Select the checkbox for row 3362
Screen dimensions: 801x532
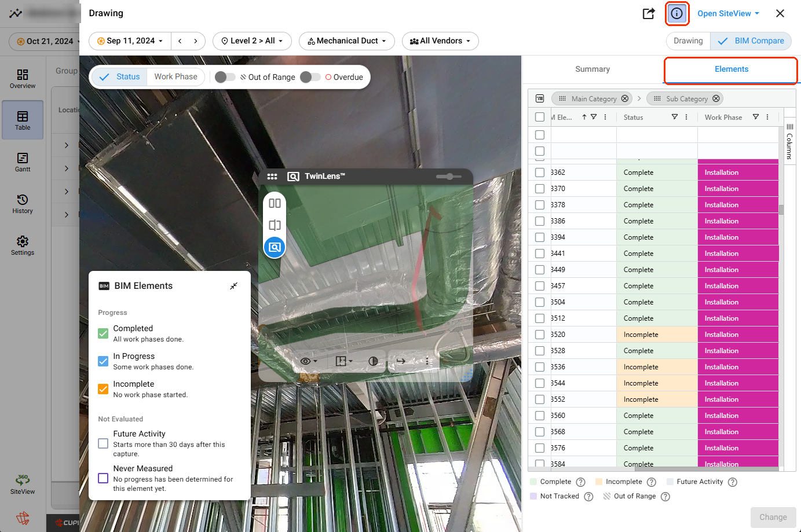(x=540, y=173)
